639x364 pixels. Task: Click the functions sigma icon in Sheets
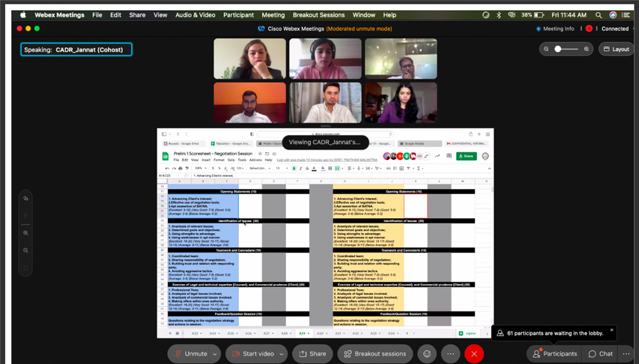[419, 168]
